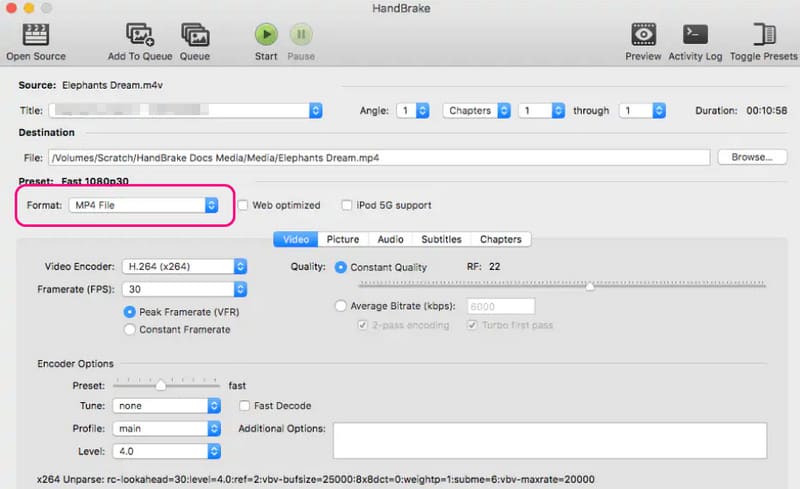Click the 'fast' preset label
The width and height of the screenshot is (800, 489).
coord(237,385)
